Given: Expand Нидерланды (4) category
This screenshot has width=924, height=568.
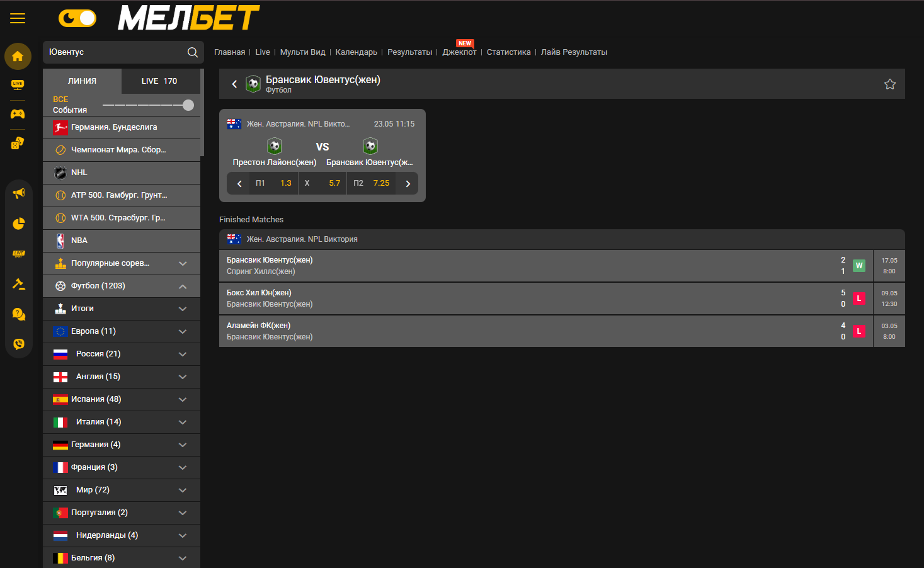Looking at the screenshot, I should [x=122, y=535].
